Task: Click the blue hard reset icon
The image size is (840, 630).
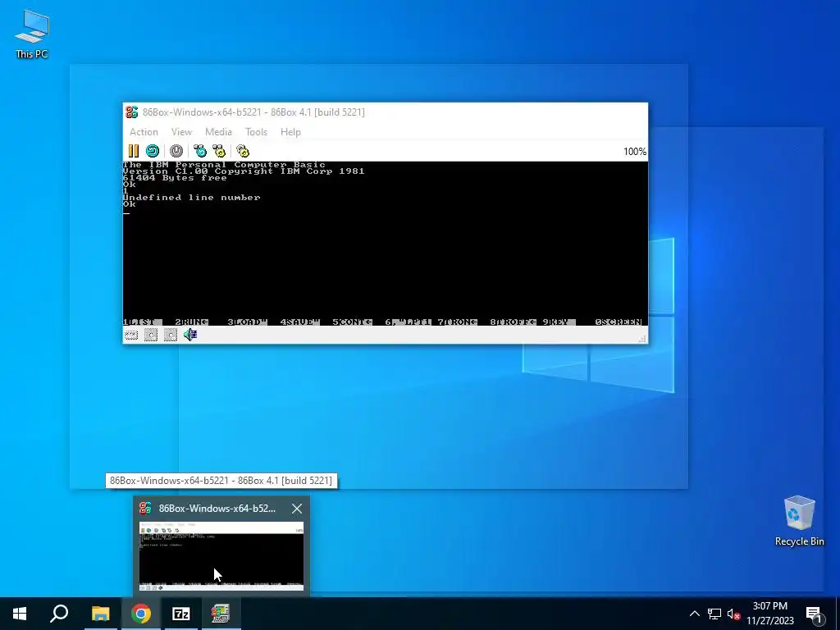Action: point(153,151)
